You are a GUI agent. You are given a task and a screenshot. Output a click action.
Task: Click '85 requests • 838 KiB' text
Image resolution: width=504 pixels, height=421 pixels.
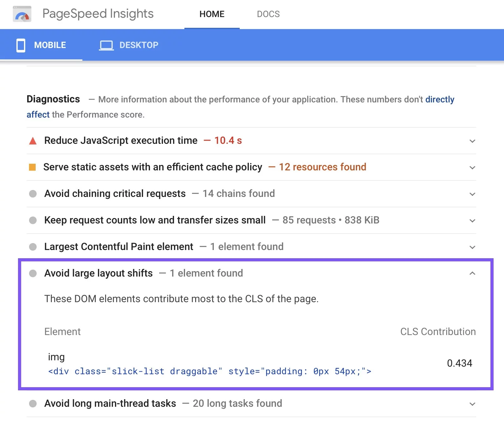[x=331, y=220]
